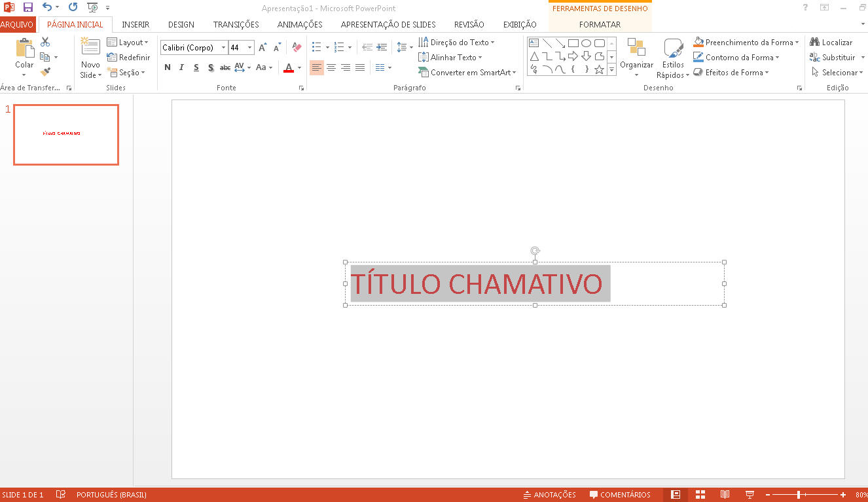Click the Cut scissors icon
Viewport: 868px width, 502px height.
coord(45,42)
